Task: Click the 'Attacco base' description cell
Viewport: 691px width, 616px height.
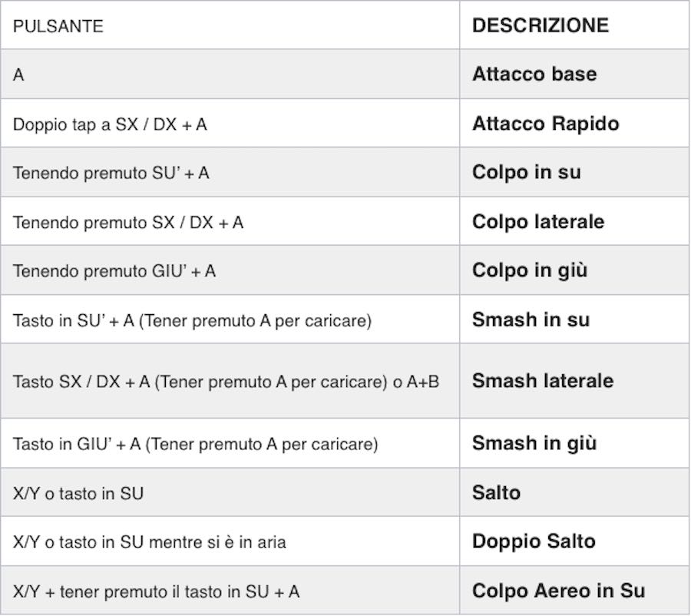Action: coord(574,74)
